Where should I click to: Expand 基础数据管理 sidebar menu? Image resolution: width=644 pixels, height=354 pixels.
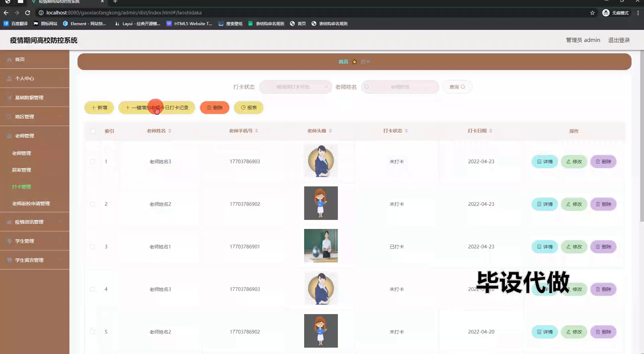(35, 98)
